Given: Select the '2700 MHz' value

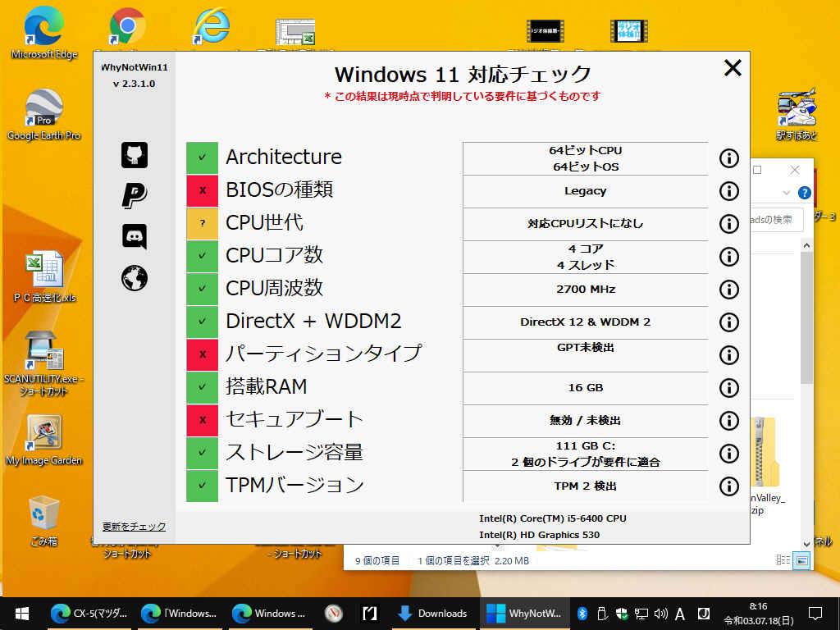Looking at the screenshot, I should tap(586, 290).
